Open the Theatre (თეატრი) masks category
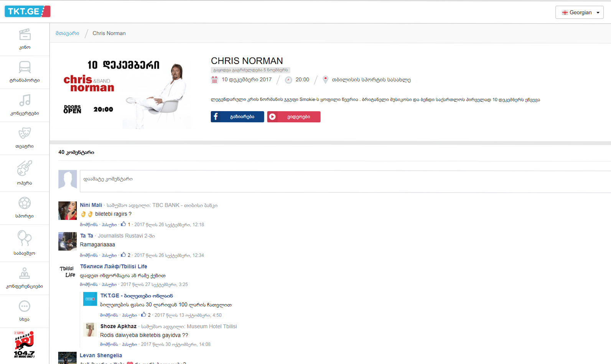The width and height of the screenshot is (611, 364). tap(25, 138)
